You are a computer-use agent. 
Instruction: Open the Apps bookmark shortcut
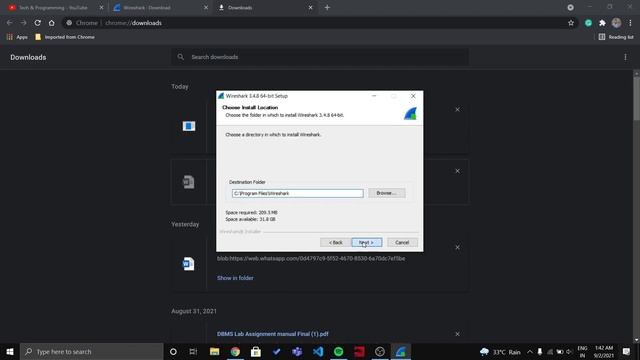(x=17, y=37)
